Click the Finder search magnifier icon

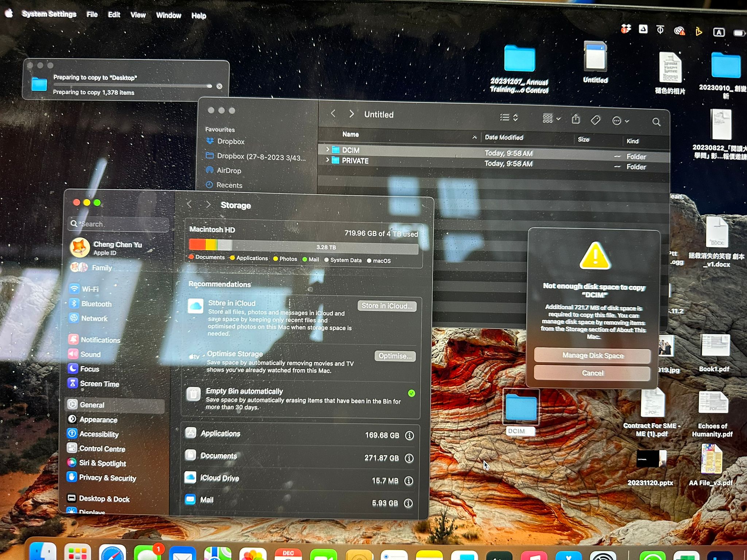[x=656, y=122]
